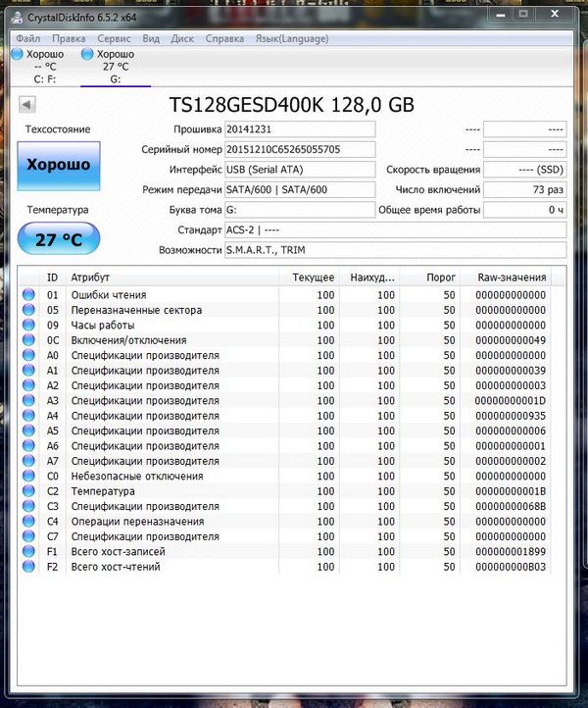Open the Справка menu
The height and width of the screenshot is (708, 588).
pyautogui.click(x=225, y=38)
